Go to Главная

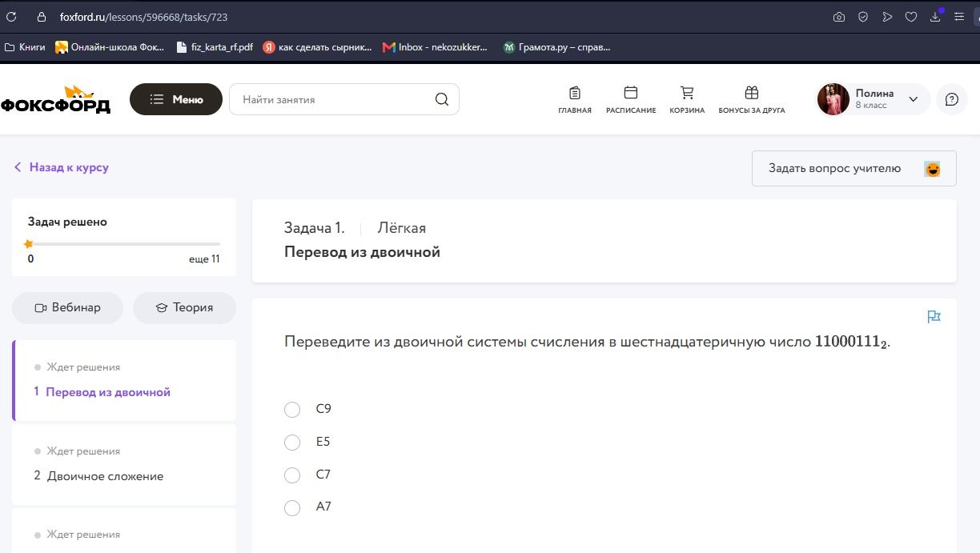575,100
